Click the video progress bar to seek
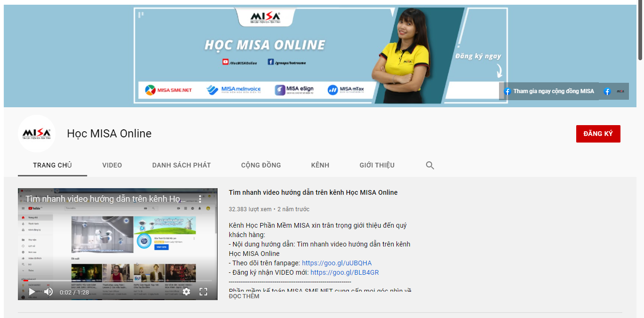 (118, 281)
